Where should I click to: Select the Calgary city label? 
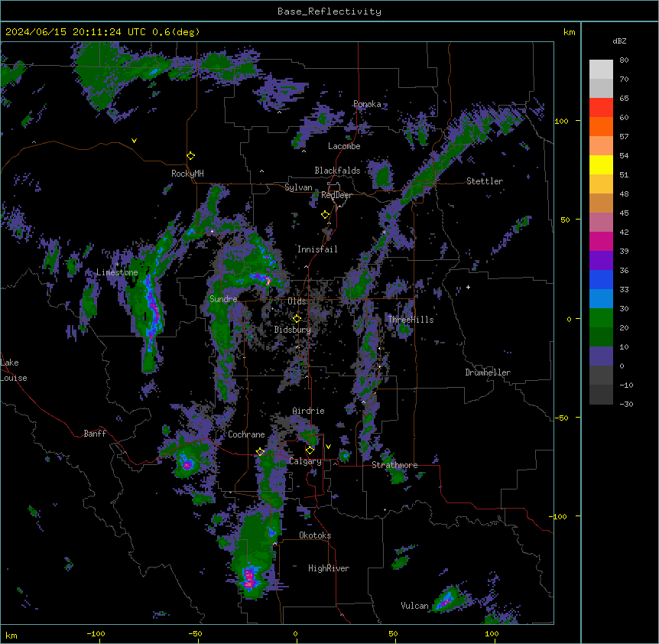pyautogui.click(x=305, y=461)
